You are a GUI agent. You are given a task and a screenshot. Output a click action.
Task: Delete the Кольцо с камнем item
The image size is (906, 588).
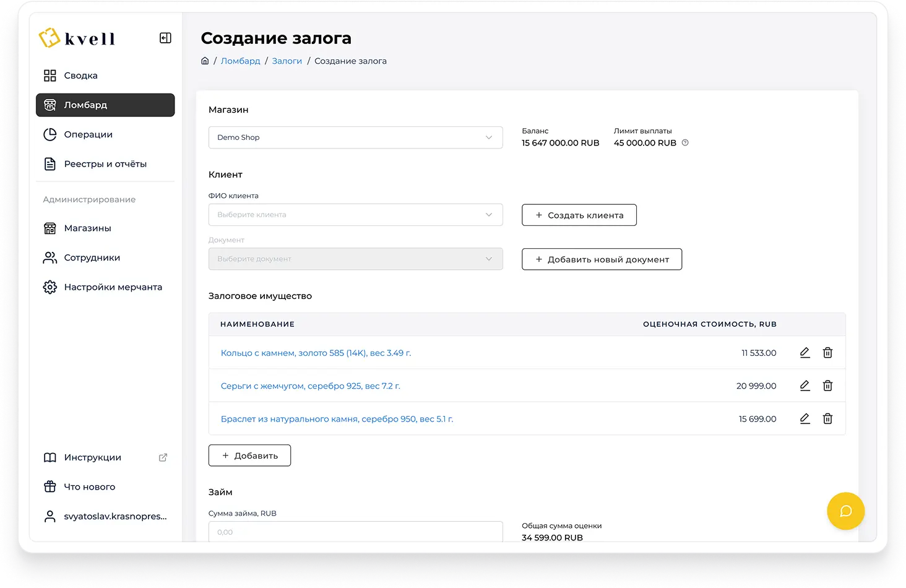(827, 353)
